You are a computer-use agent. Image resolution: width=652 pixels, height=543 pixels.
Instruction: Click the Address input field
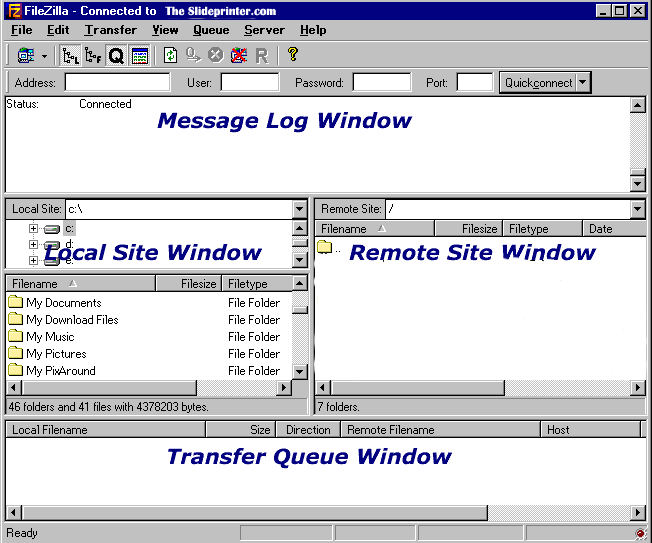(x=117, y=82)
